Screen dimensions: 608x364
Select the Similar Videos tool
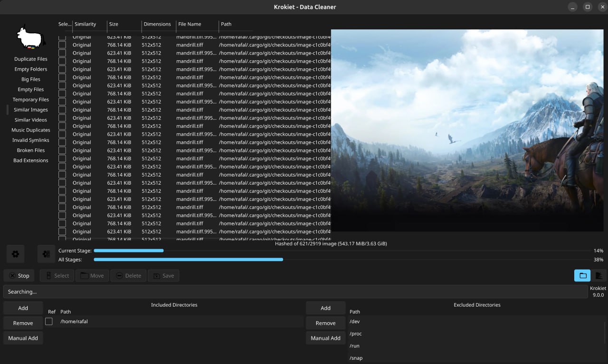tap(31, 120)
